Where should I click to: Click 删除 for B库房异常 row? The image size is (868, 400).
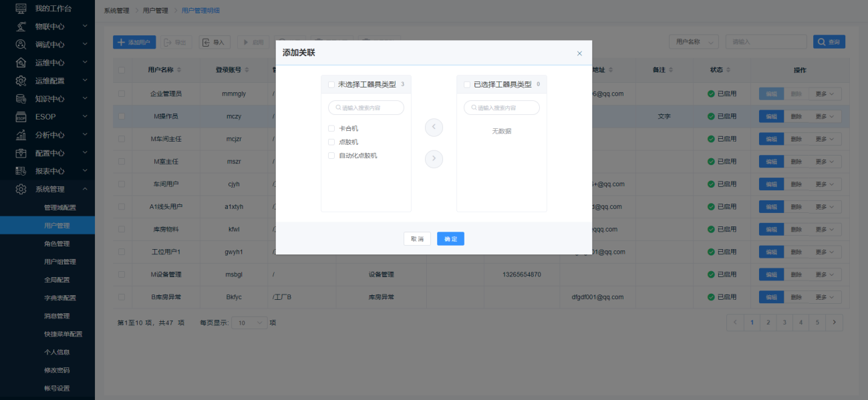point(796,297)
